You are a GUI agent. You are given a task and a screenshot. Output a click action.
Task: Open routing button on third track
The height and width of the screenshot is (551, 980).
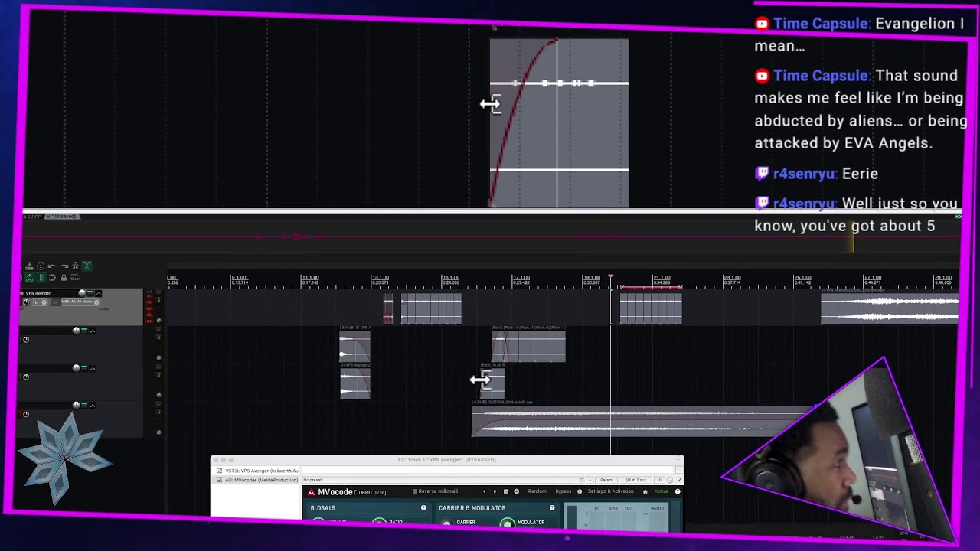(84, 368)
